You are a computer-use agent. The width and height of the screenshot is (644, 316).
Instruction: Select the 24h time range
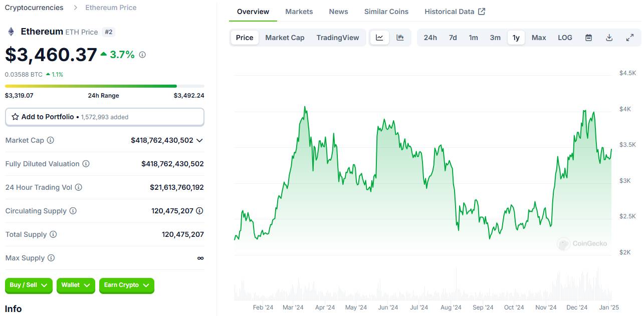point(430,38)
